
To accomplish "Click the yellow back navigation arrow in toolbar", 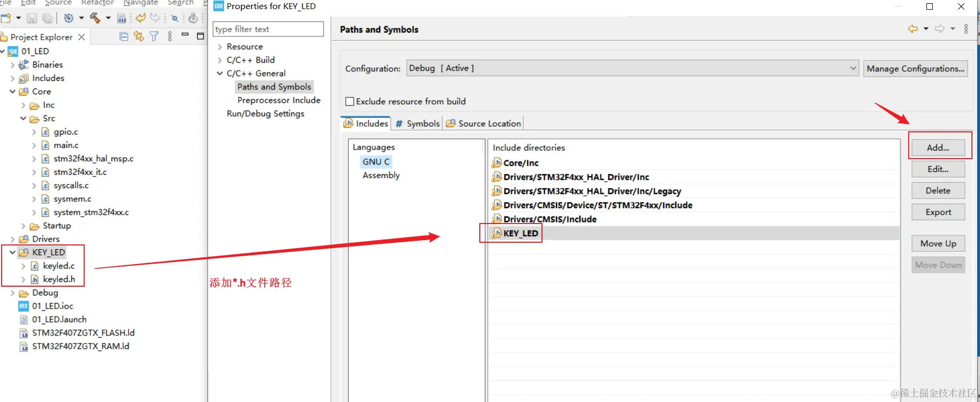I will [140, 18].
